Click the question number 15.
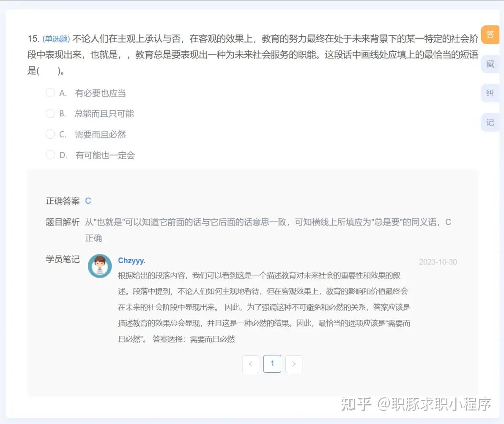 pos(33,39)
